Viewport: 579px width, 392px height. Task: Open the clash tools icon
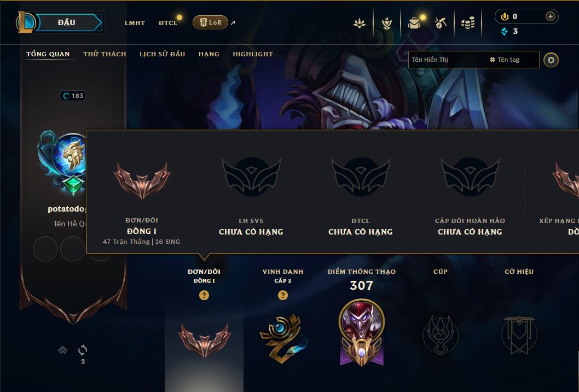[x=441, y=23]
